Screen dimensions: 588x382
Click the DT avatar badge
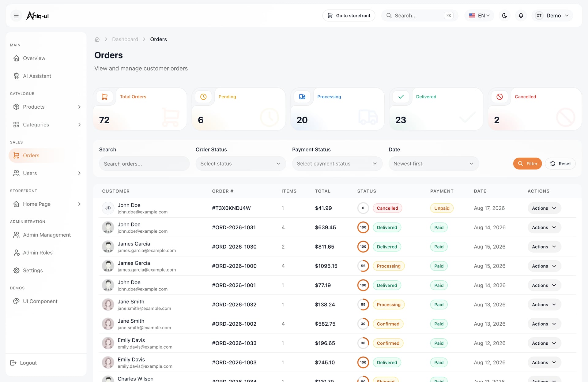pyautogui.click(x=539, y=16)
